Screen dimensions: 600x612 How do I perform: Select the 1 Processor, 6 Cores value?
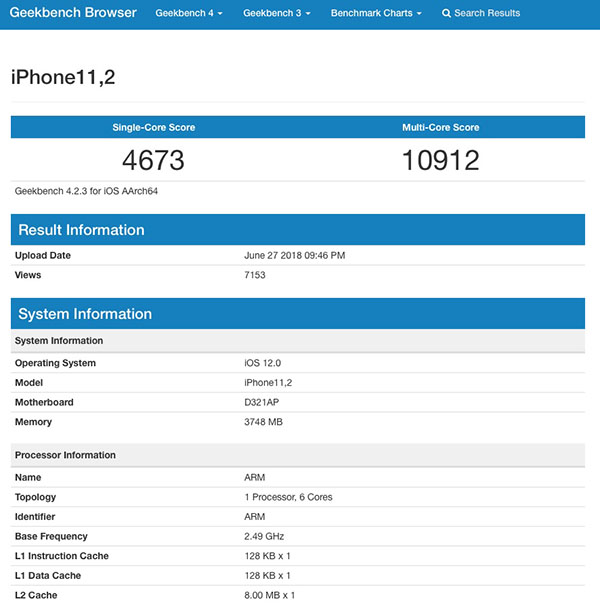click(x=288, y=497)
